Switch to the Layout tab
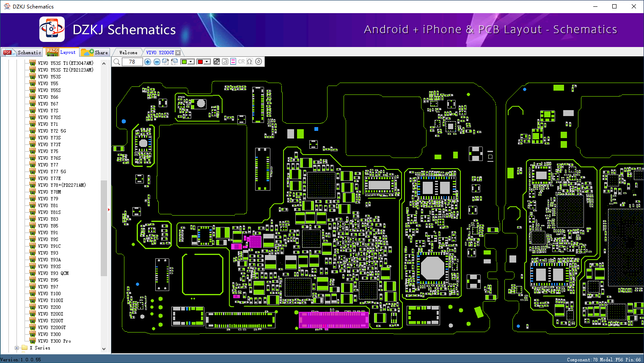This screenshot has width=644, height=363. coord(61,52)
